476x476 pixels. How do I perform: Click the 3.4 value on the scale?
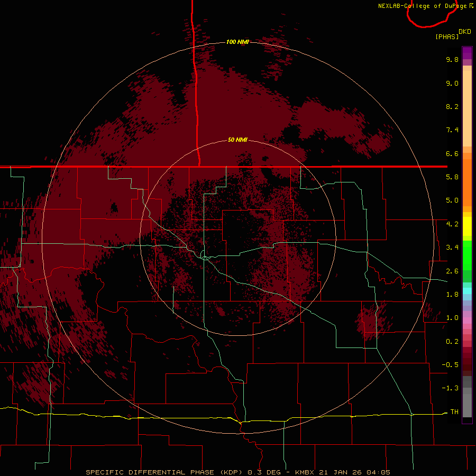452,248
